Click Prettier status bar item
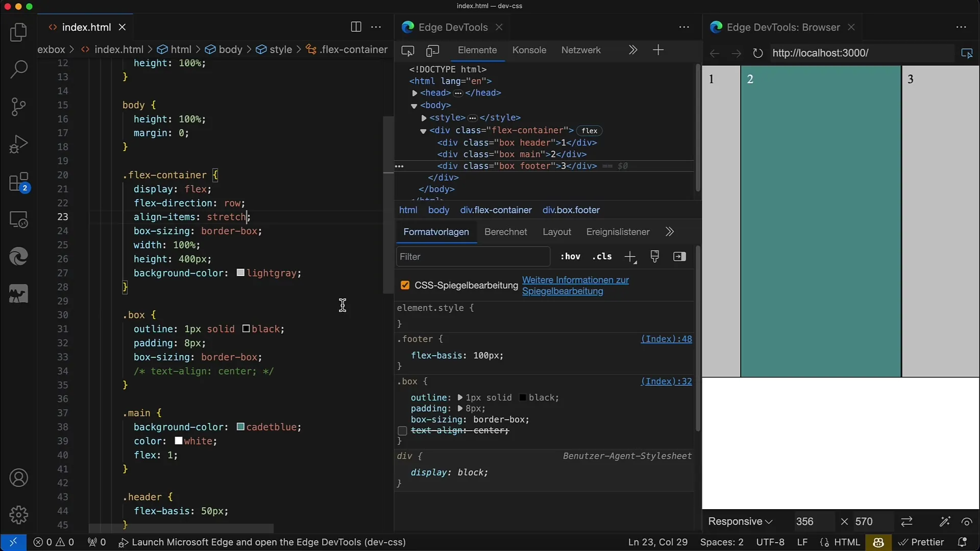This screenshot has width=980, height=551. pos(921,542)
